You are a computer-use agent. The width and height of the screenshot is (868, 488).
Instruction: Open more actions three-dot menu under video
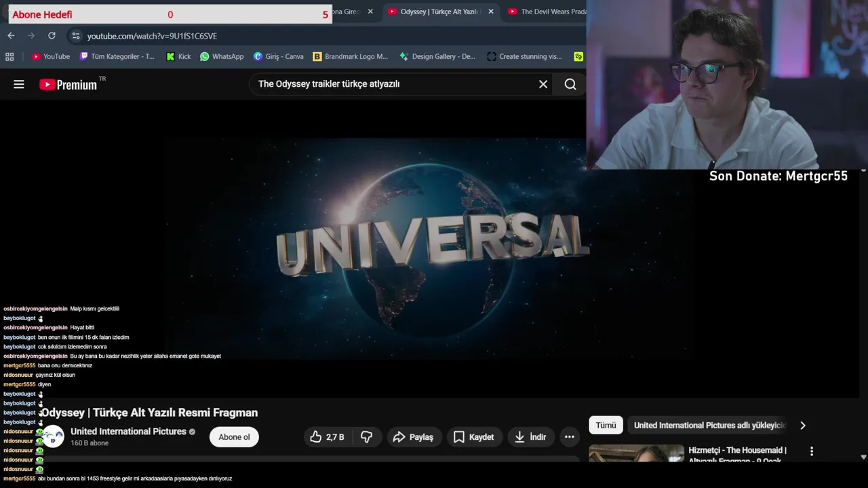(x=570, y=437)
